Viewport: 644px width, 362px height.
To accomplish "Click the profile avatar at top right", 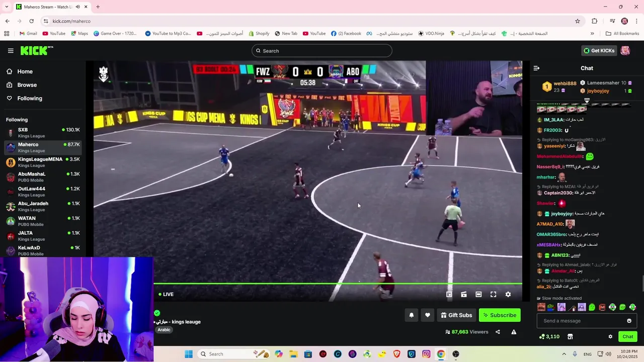I will coord(625,50).
